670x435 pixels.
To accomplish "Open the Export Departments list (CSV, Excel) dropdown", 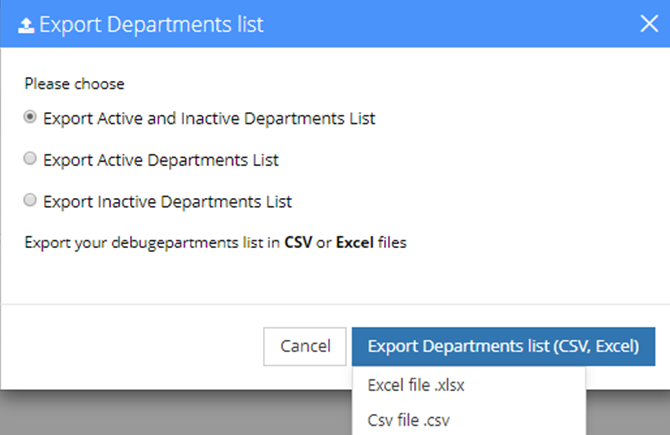I will point(502,346).
